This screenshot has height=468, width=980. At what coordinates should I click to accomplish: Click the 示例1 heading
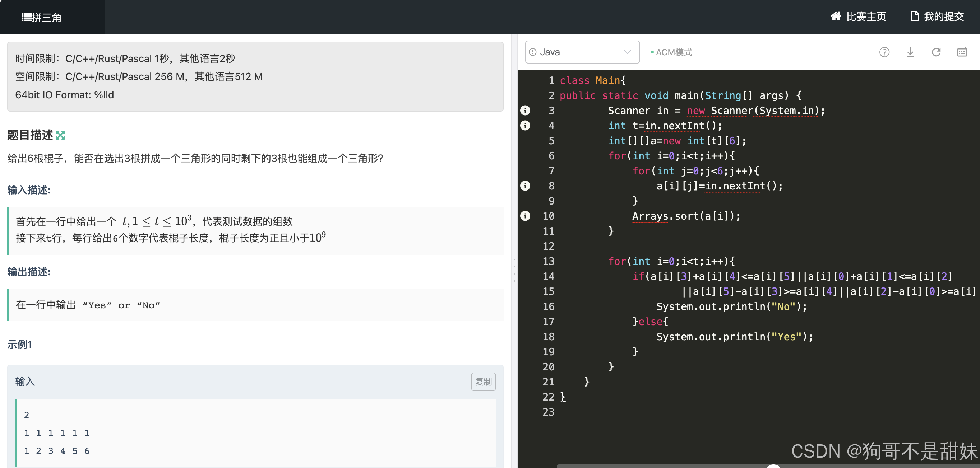[x=20, y=345]
